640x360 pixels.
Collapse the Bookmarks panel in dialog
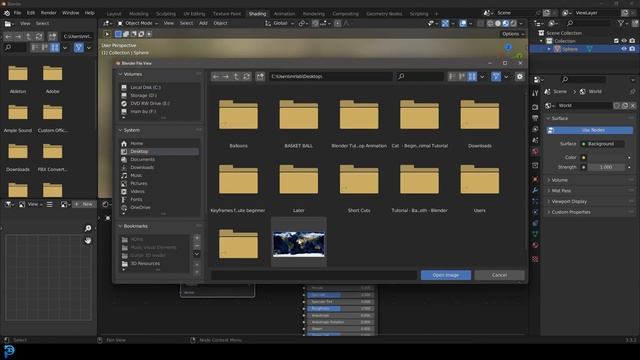(120, 226)
